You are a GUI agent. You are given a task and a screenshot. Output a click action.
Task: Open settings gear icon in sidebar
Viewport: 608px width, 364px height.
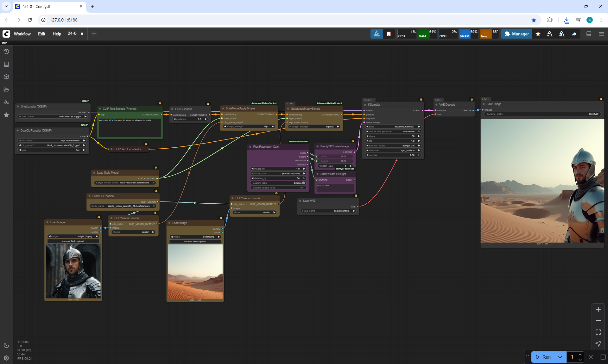(x=6, y=358)
